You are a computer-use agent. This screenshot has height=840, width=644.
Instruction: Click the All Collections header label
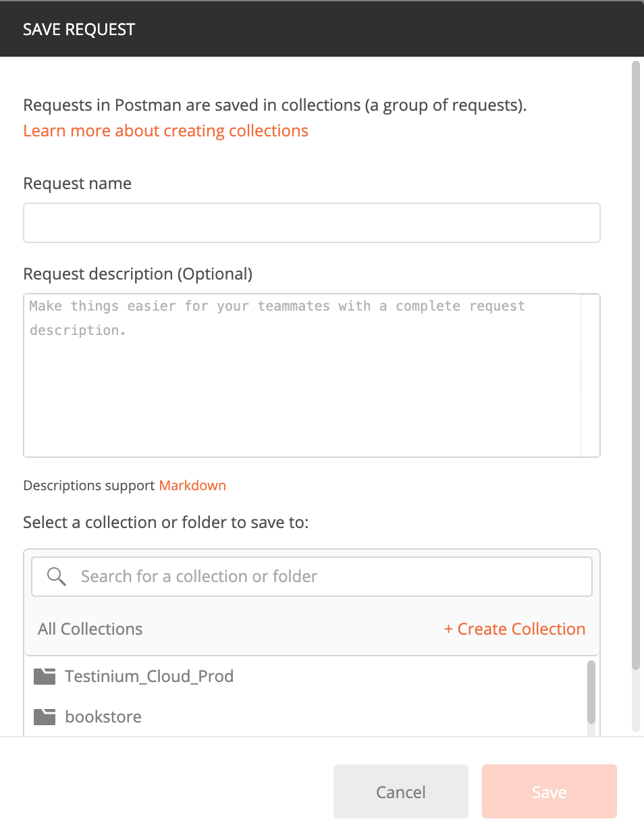click(90, 629)
